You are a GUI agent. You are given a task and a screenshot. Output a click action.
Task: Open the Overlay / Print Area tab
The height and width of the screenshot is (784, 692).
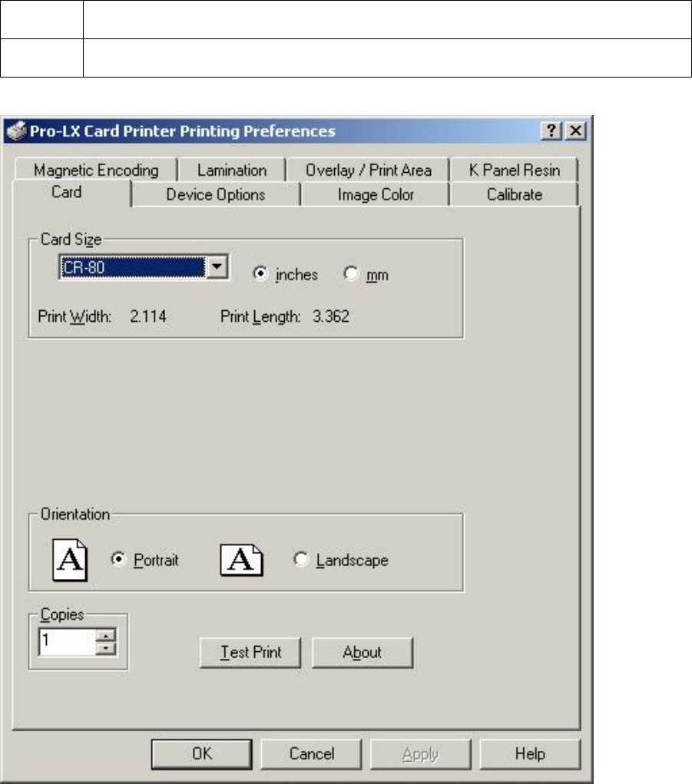coord(369,170)
